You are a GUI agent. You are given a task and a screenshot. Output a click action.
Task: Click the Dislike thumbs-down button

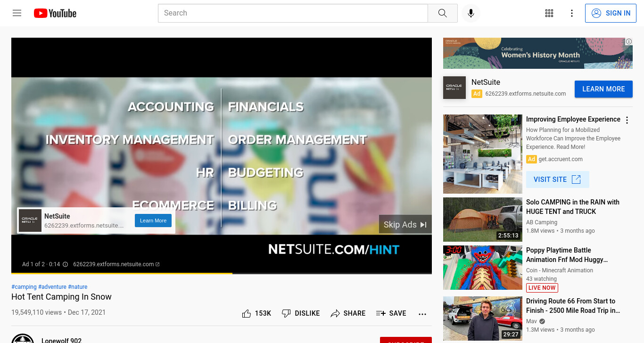301,313
